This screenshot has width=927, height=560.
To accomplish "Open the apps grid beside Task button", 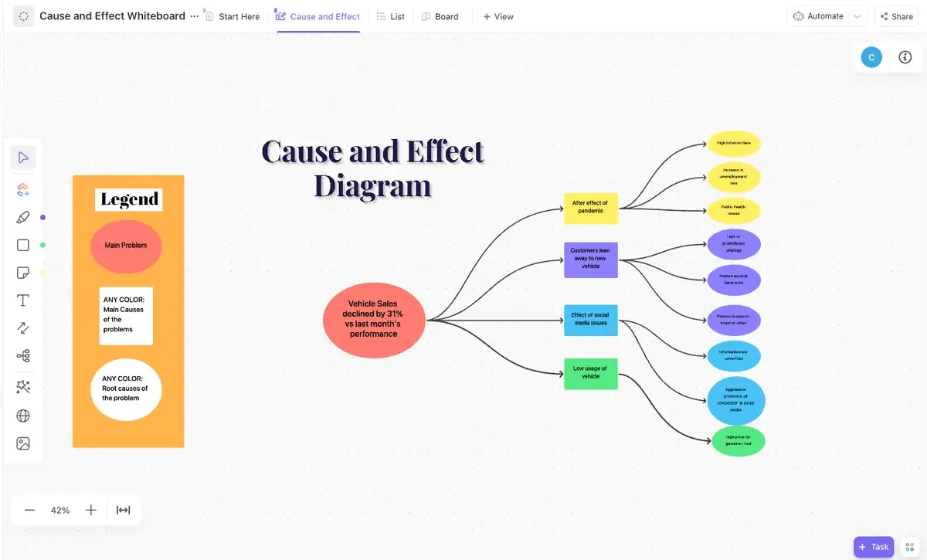I will tap(908, 547).
